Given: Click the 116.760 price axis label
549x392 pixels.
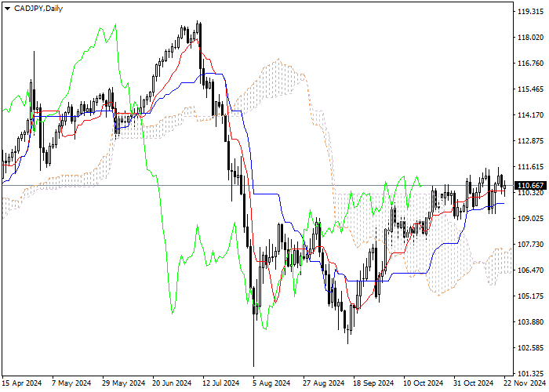Looking at the screenshot, I should (530, 64).
